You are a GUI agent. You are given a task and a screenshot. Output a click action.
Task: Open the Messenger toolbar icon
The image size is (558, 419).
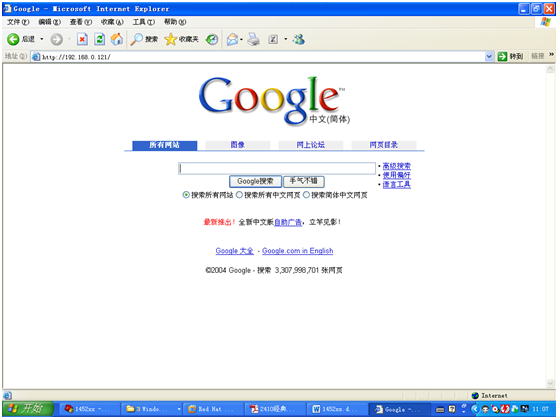299,39
